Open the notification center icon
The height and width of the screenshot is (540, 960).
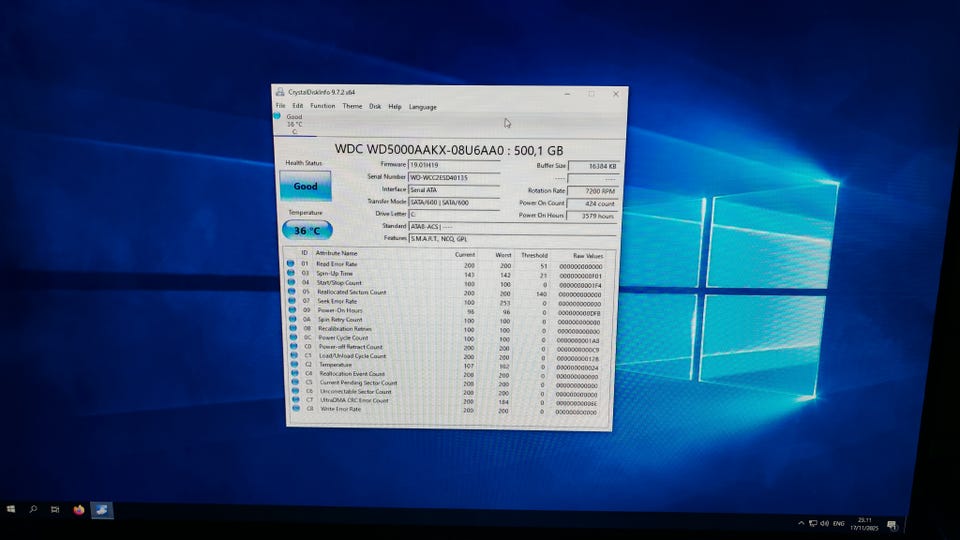892,525
